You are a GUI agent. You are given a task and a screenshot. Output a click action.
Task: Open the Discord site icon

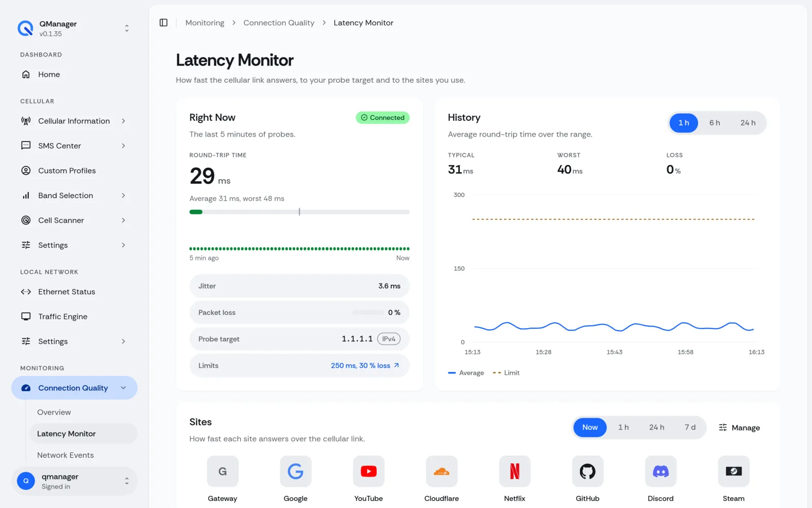tap(661, 471)
